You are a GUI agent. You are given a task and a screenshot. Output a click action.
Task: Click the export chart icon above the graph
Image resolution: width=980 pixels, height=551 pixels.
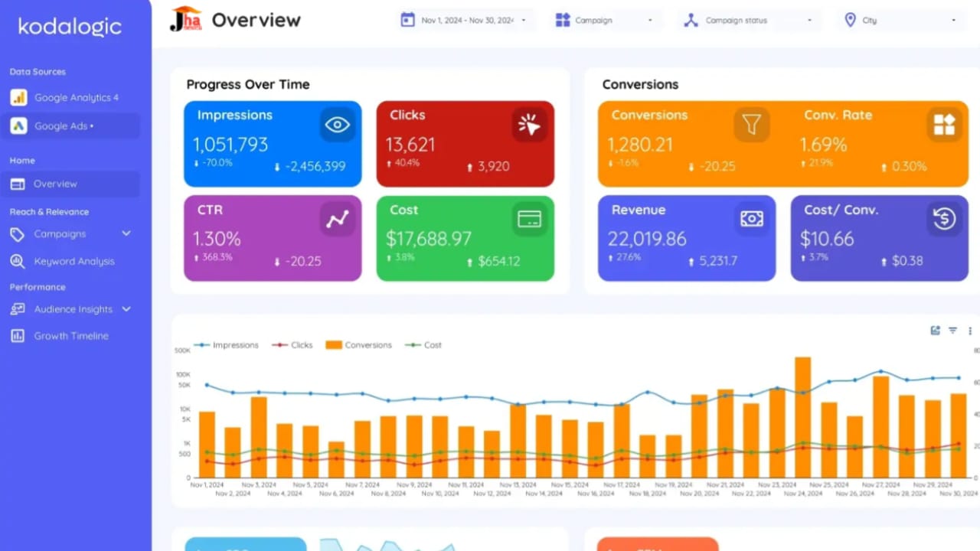coord(935,331)
